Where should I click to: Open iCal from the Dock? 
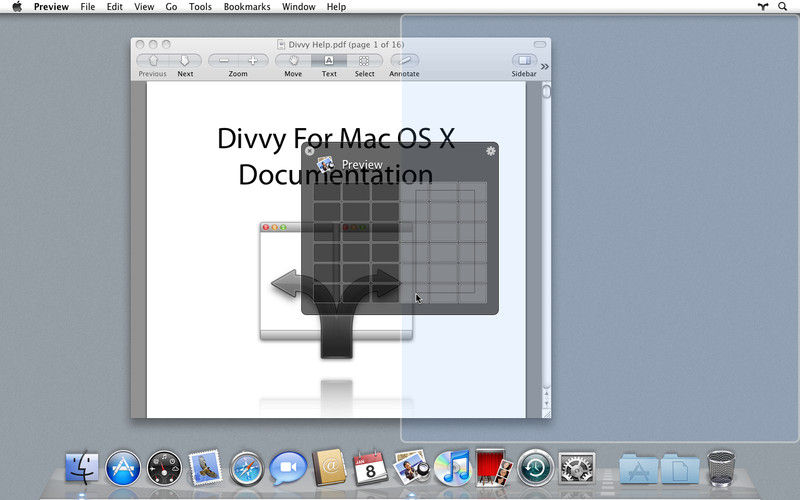point(370,467)
